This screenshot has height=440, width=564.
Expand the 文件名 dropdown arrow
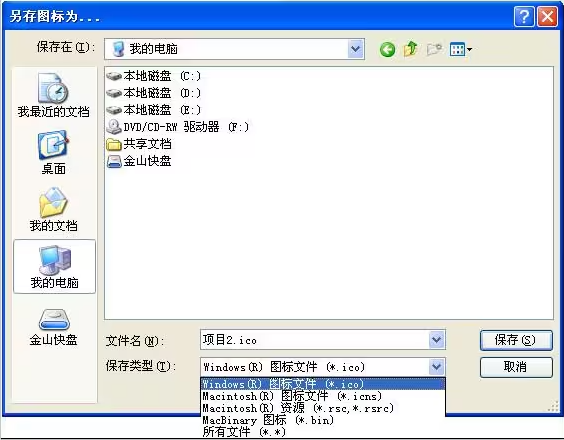437,340
